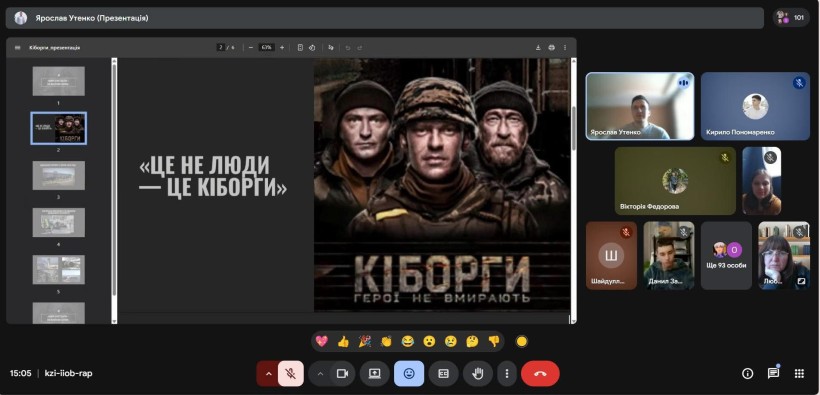Open more options three-dot menu in call bar
Viewport: 820px width, 395px height.
[x=506, y=374]
